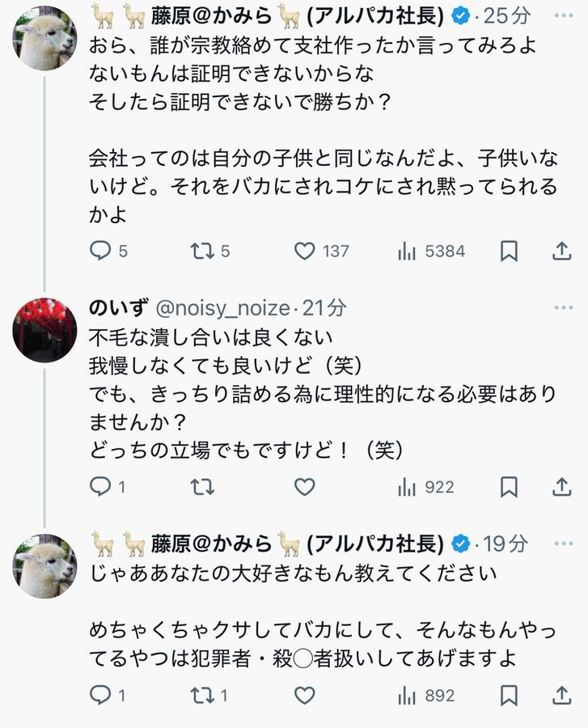Bookmark the first tweet by 藤原@かみら
This screenshot has height=728, width=588.
click(x=509, y=252)
